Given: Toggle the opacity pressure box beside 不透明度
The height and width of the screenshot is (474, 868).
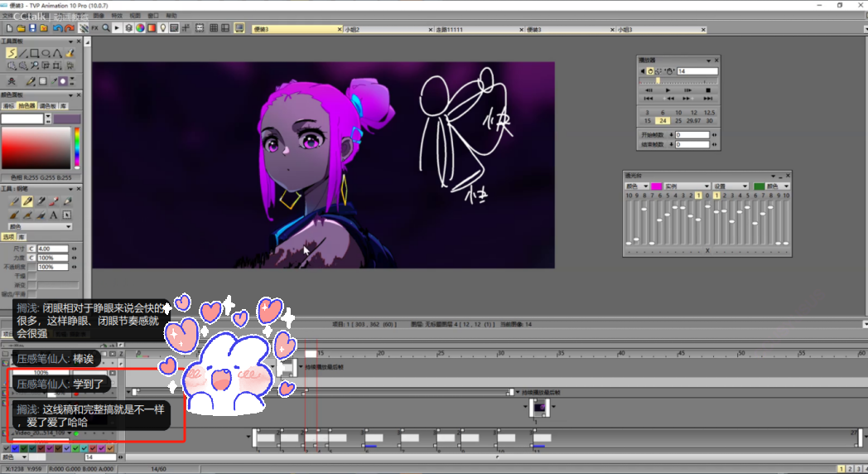Looking at the screenshot, I should pyautogui.click(x=31, y=267).
